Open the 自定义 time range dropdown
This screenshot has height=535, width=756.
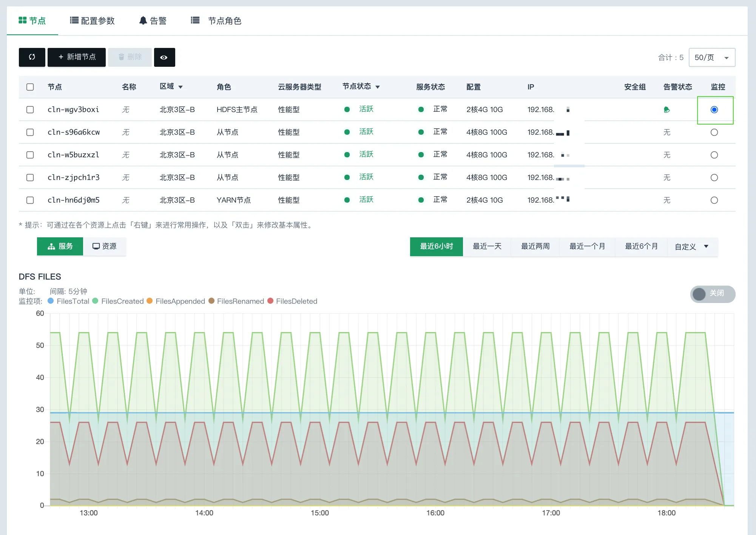[692, 247]
